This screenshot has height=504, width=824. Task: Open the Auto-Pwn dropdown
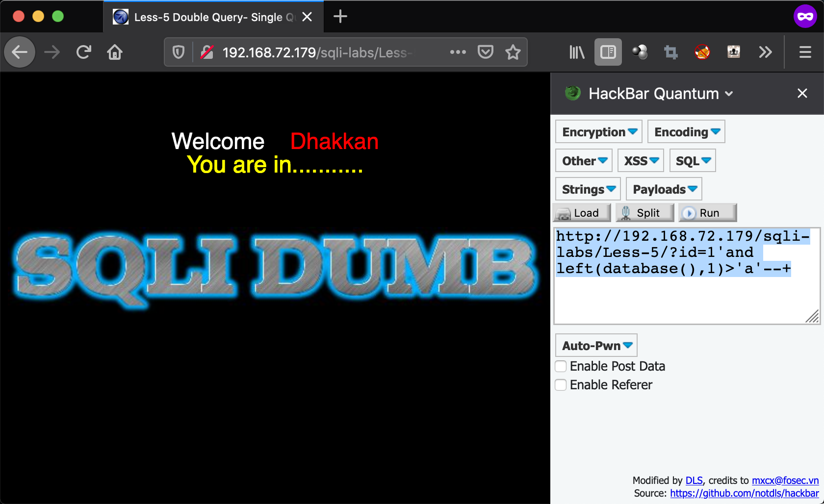coord(596,346)
